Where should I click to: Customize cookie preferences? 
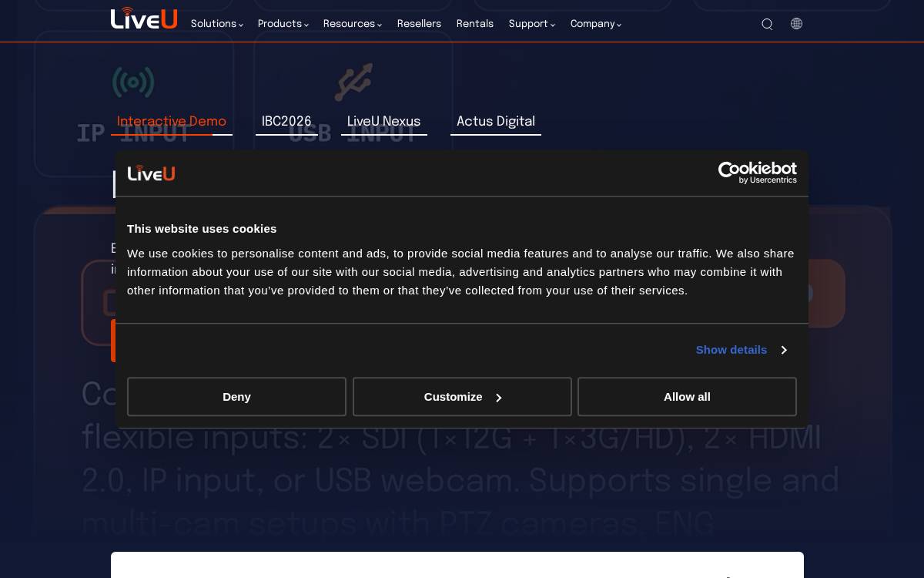coord(462,397)
